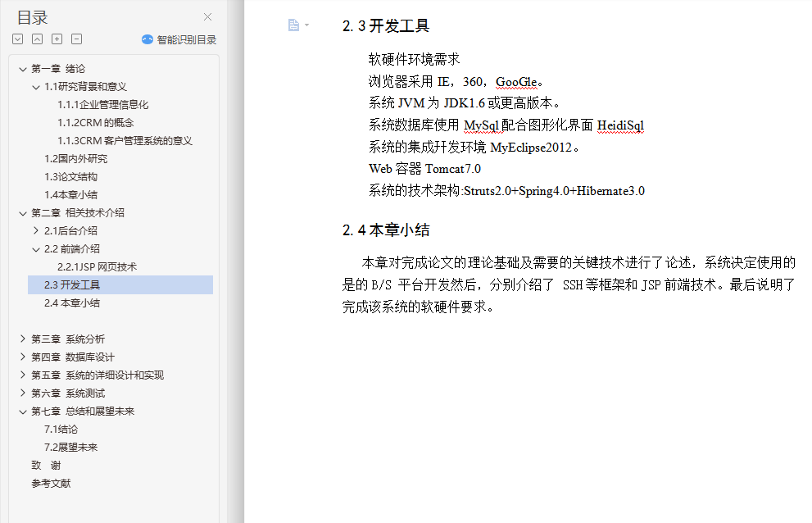Navigate to 1.2国内外研究

[75, 158]
